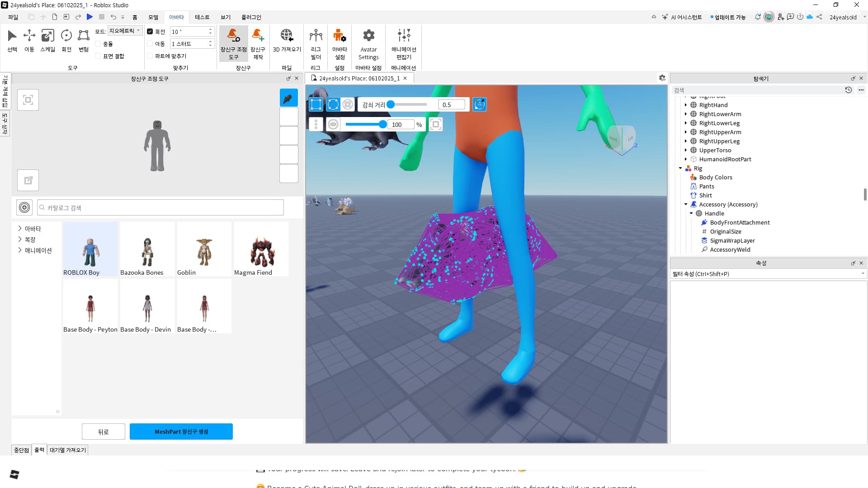This screenshot has height=488, width=868.
Task: Select the 회전 (Rotate) tool
Action: 66,41
